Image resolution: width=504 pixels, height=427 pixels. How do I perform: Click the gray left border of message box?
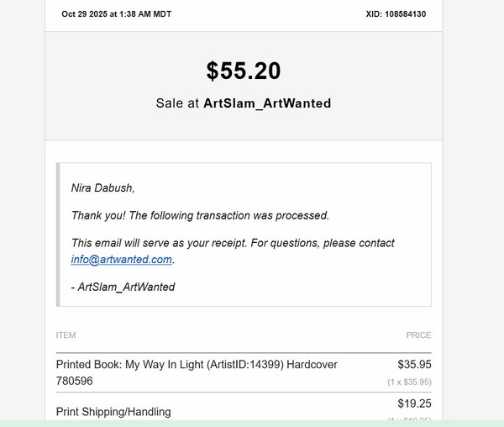(59, 235)
